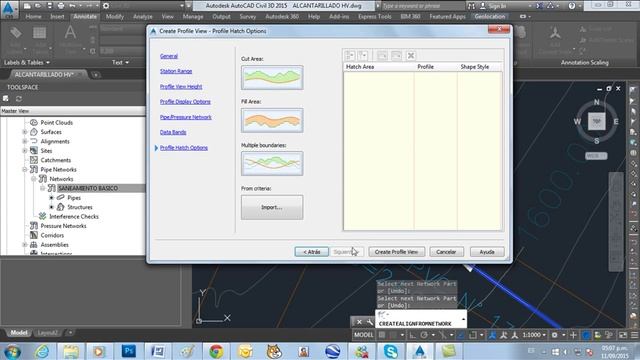Screen dimensions: 640x360
Task: Select Corridors in Toolspace tree
Action: (x=52, y=235)
